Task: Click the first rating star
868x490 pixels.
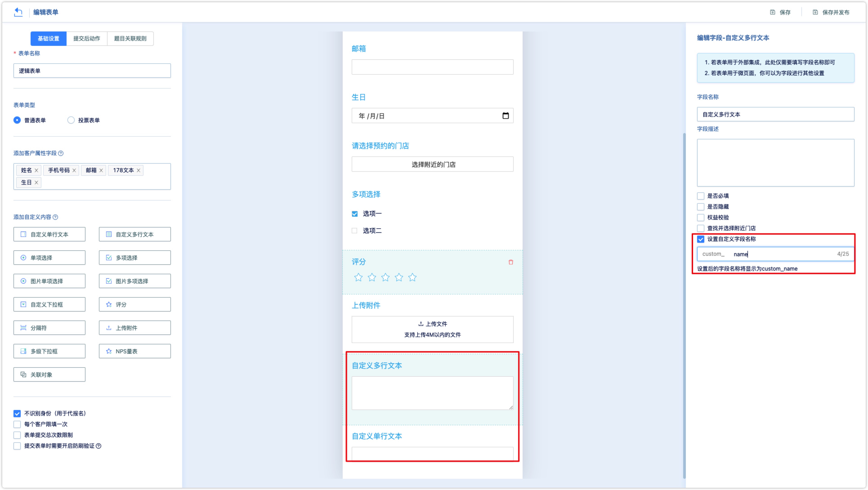Action: pyautogui.click(x=358, y=278)
